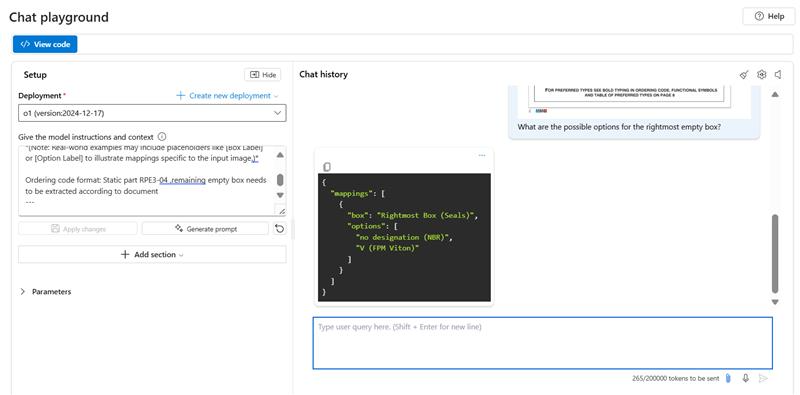
Task: Send the message with arrow icon
Action: coord(763,378)
